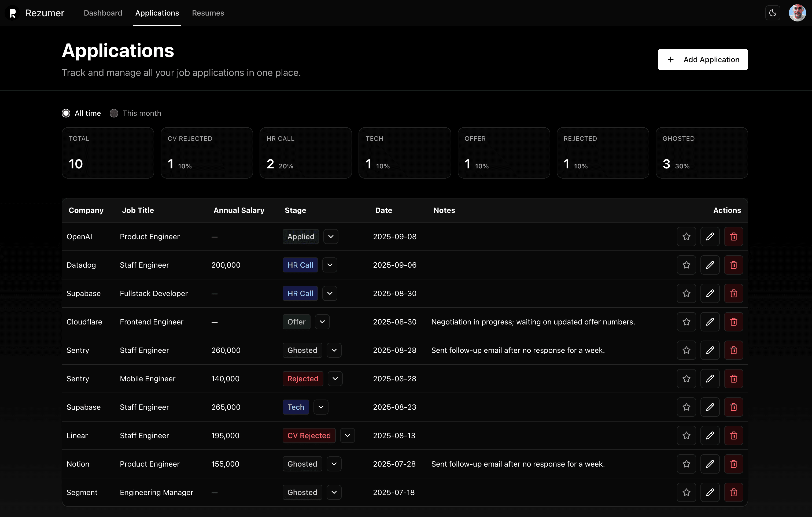Image resolution: width=812 pixels, height=517 pixels.
Task: Star the Cloudflare Frontend Engineer row
Action: [686, 322]
